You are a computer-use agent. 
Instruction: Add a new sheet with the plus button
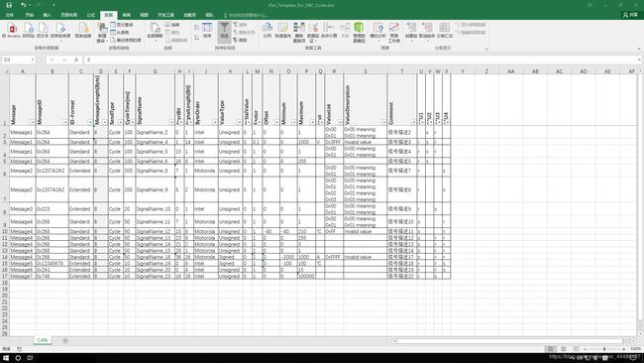click(65, 340)
